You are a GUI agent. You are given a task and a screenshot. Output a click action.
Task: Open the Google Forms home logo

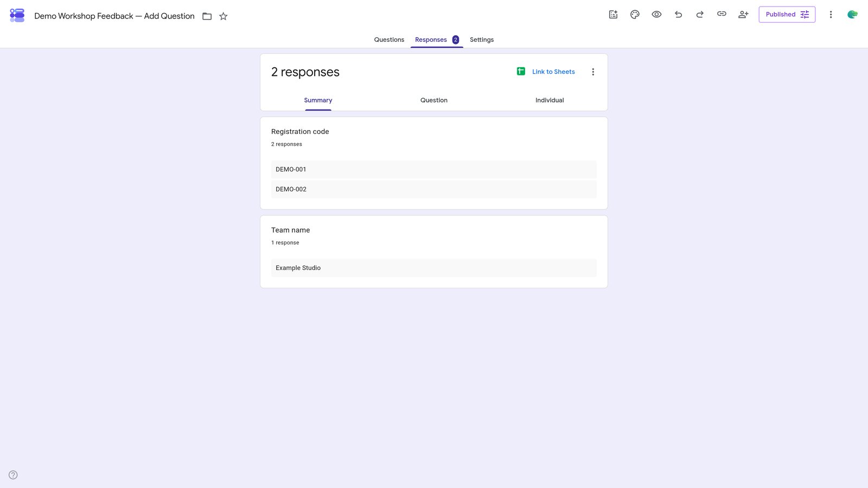pyautogui.click(x=17, y=15)
